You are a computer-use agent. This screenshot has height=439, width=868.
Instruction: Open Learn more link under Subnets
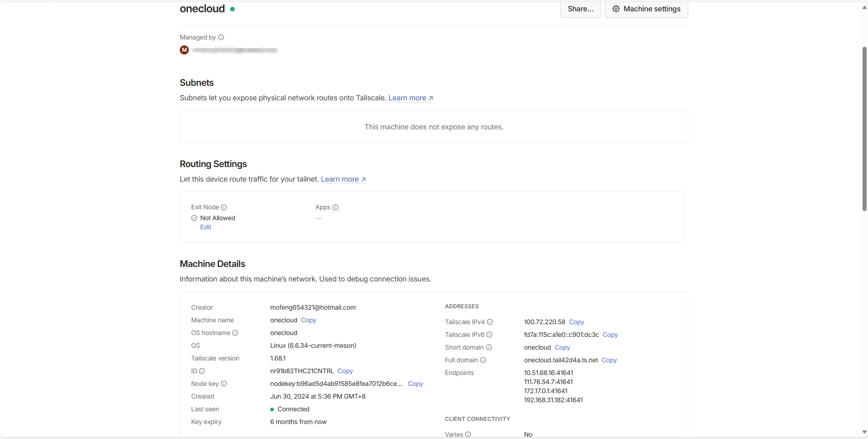[410, 98]
